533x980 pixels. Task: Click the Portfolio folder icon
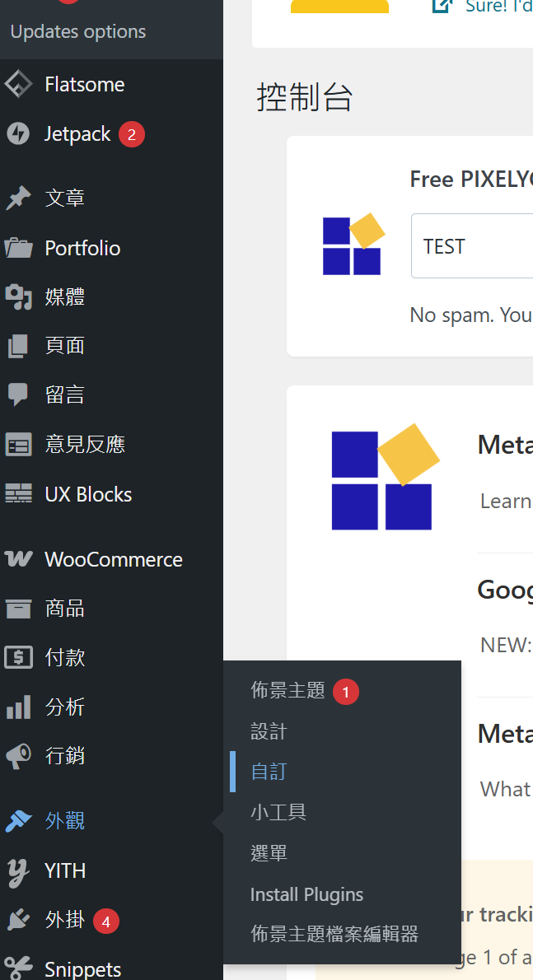pos(18,248)
